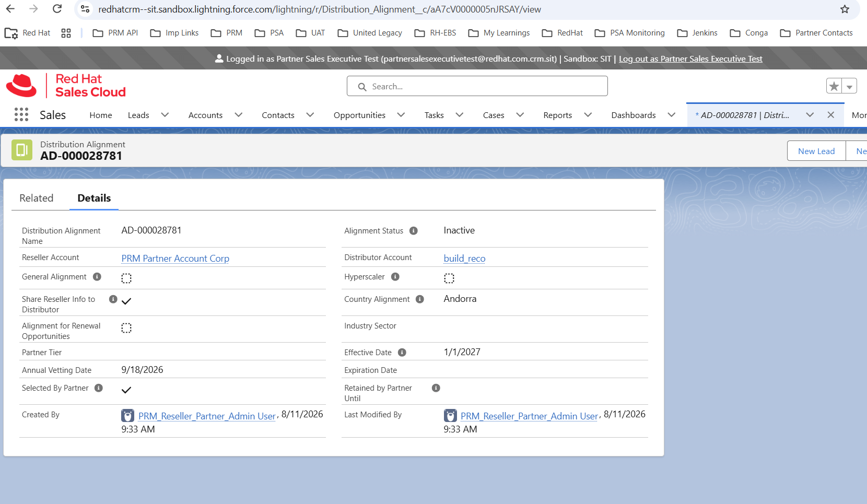867x504 pixels.
Task: Show info tooltip for Retained by Partner Until
Action: (x=436, y=388)
